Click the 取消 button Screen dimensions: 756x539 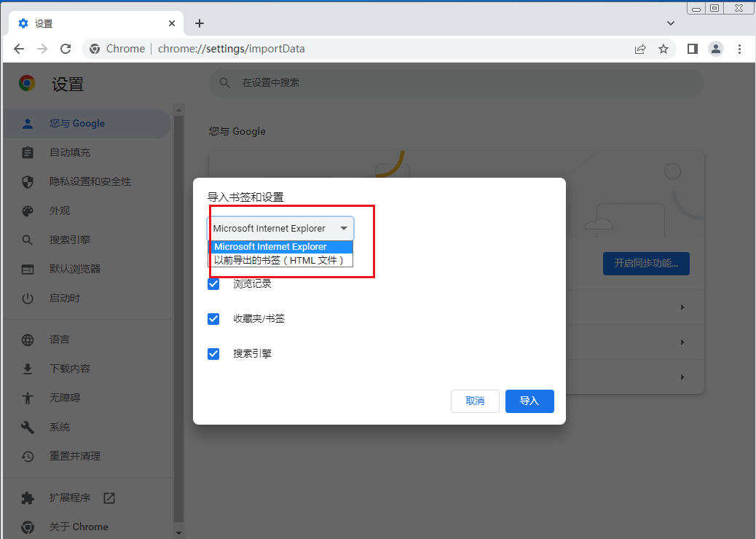(x=475, y=401)
